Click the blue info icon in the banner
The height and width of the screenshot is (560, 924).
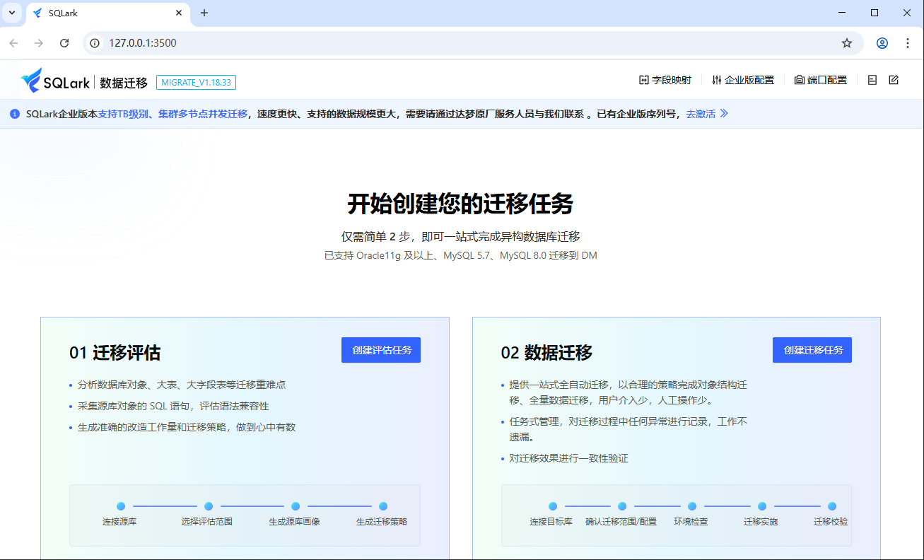coord(15,114)
